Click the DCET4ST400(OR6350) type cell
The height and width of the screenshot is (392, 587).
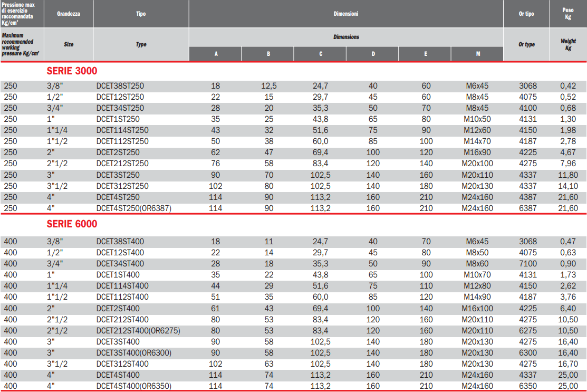134,386
